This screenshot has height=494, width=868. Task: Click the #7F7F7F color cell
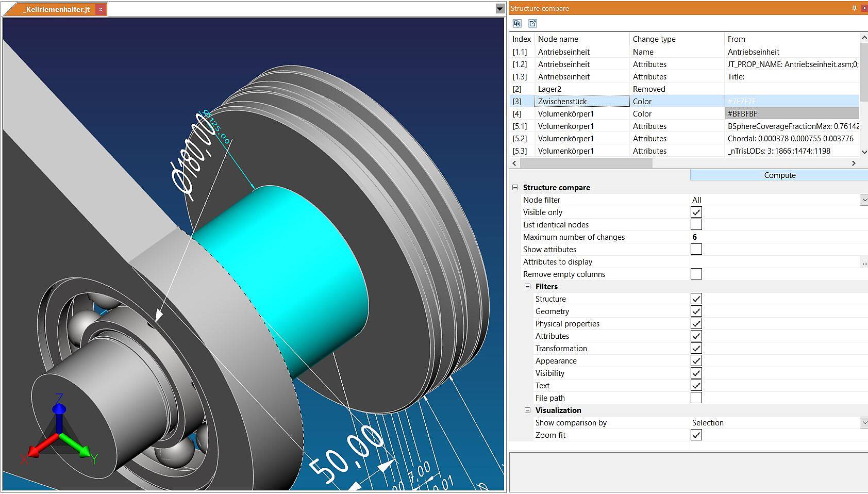coord(792,102)
